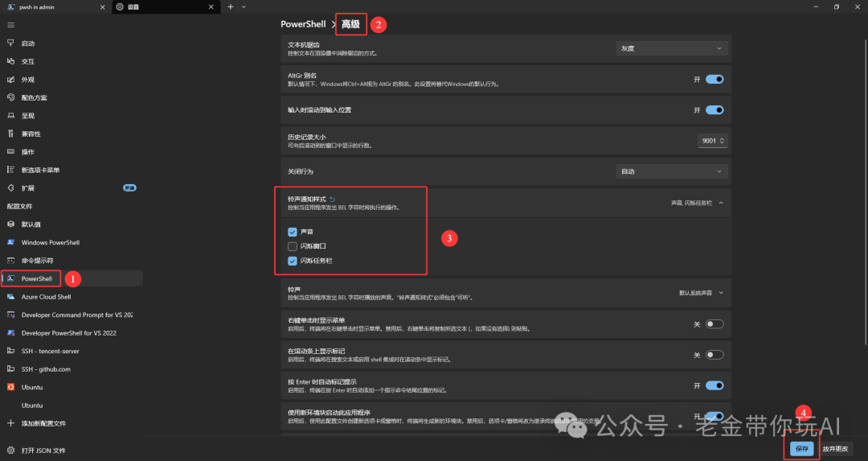Go to 扩展 with the new badge
The image size is (868, 461).
pyautogui.click(x=72, y=187)
